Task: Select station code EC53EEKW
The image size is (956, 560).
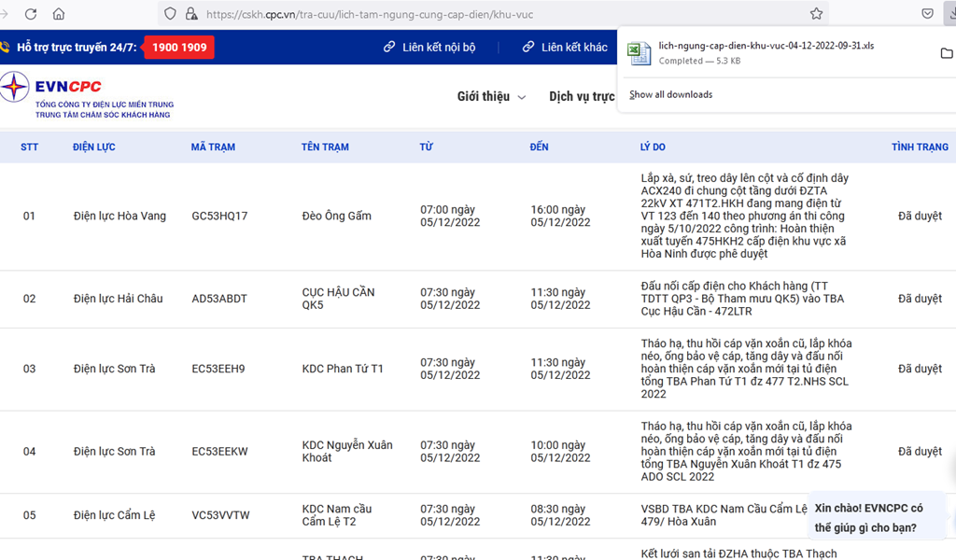Action: point(219,452)
